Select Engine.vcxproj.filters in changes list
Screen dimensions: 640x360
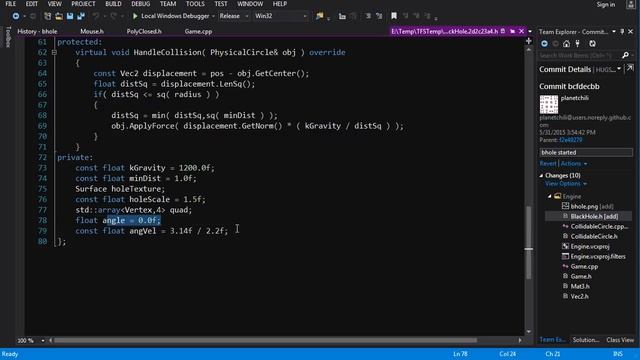pos(594,257)
